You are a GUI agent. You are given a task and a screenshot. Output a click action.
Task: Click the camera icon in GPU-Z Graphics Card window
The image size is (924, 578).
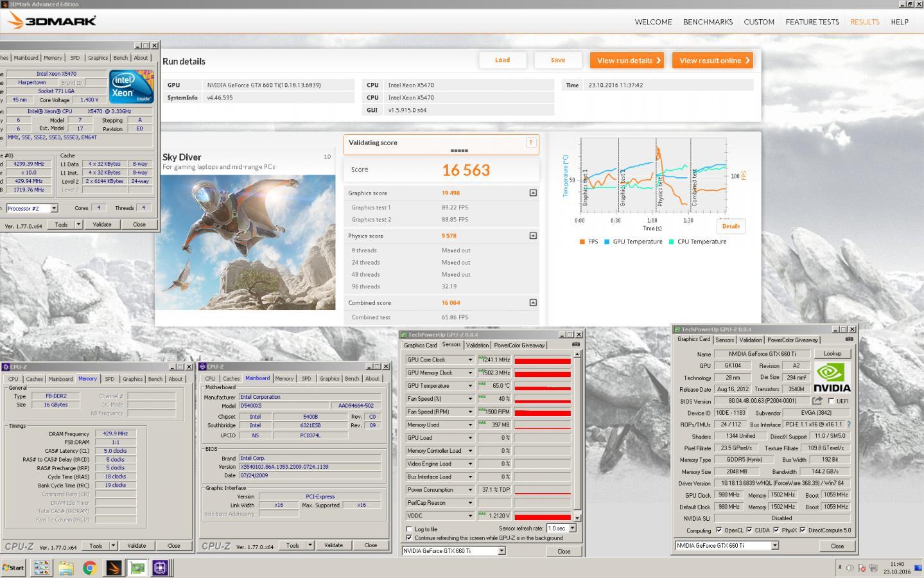[x=850, y=339]
